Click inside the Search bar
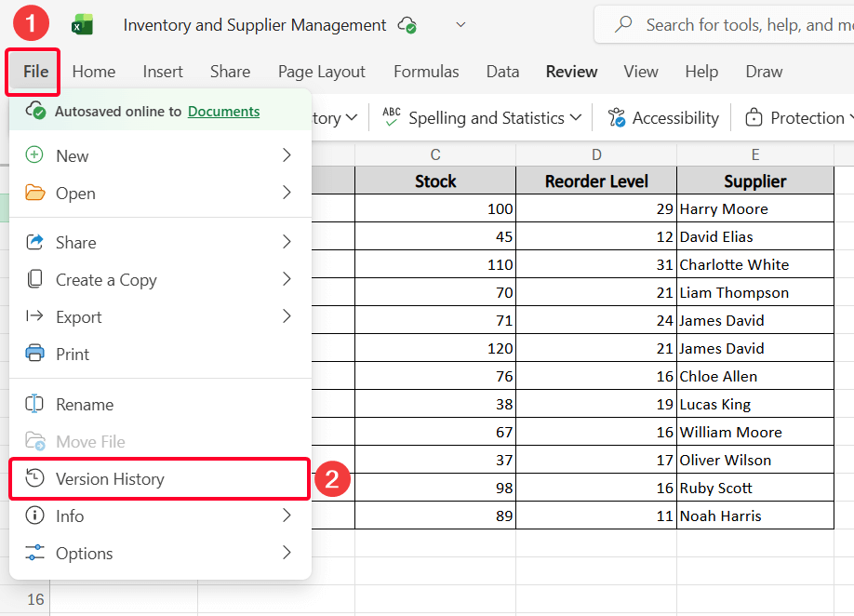Image resolution: width=854 pixels, height=616 pixels. coord(744,24)
